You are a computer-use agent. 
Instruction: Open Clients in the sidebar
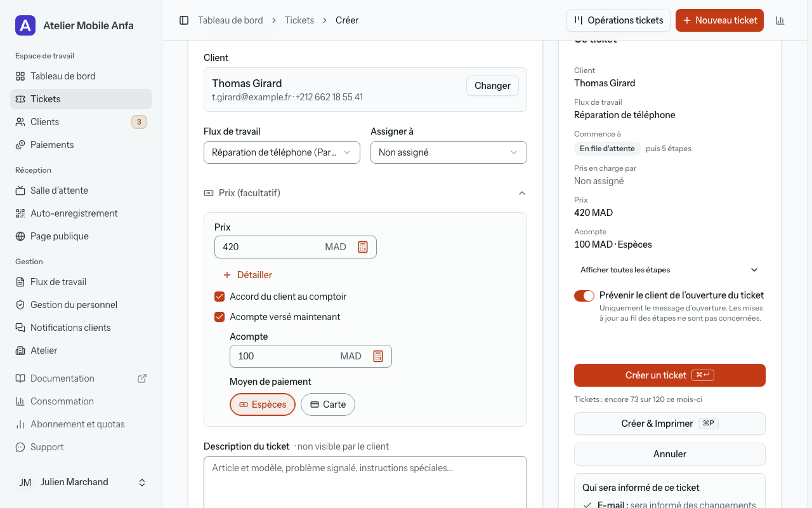tap(81, 122)
